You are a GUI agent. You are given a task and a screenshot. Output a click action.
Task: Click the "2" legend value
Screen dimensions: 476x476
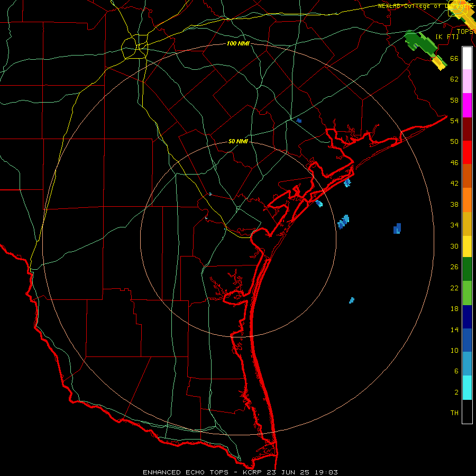(x=456, y=392)
